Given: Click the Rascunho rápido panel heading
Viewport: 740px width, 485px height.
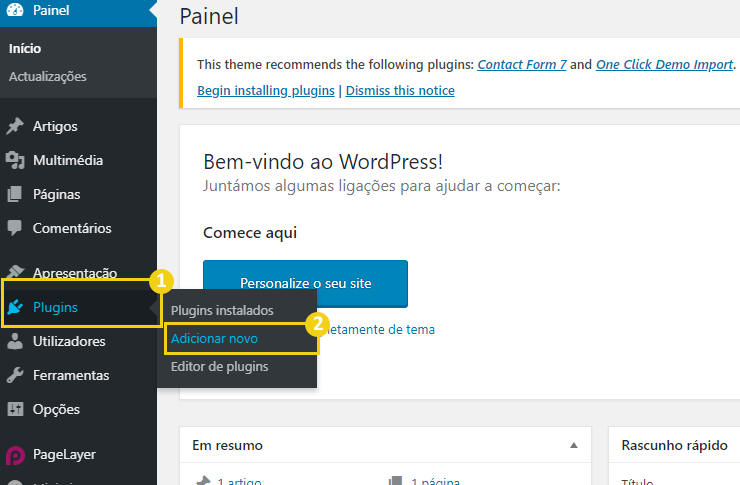Looking at the screenshot, I should click(674, 445).
